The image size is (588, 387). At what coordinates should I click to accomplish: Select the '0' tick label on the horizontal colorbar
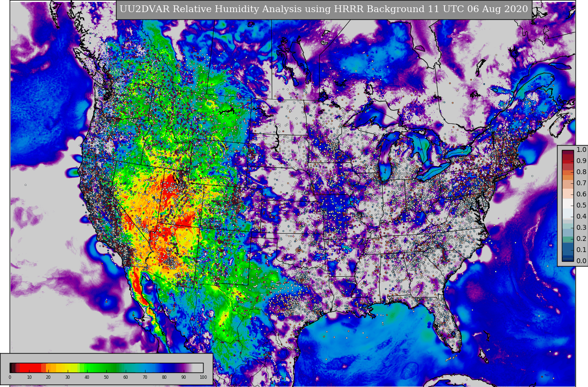(10, 377)
